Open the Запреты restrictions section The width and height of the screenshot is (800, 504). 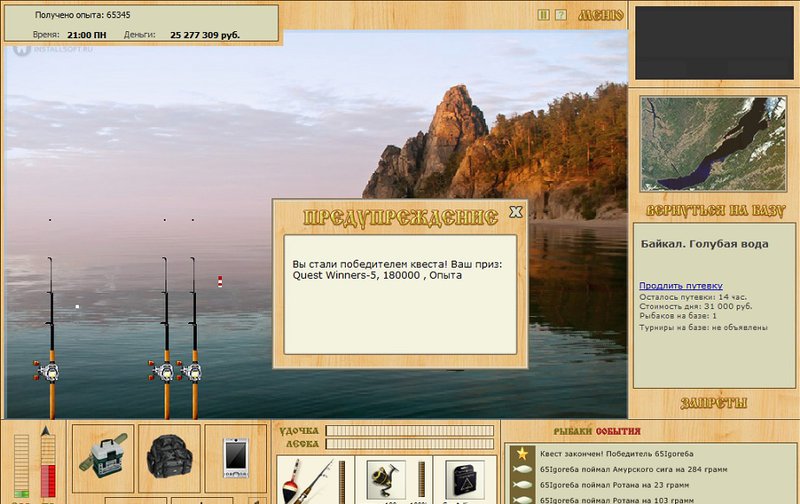point(713,403)
